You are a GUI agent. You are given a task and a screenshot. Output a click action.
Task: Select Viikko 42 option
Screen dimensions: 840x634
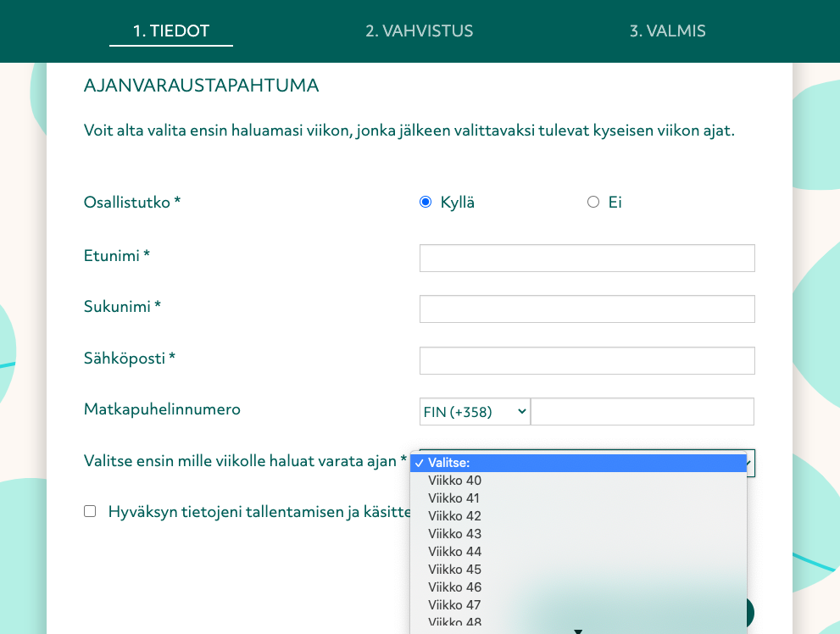click(x=454, y=516)
